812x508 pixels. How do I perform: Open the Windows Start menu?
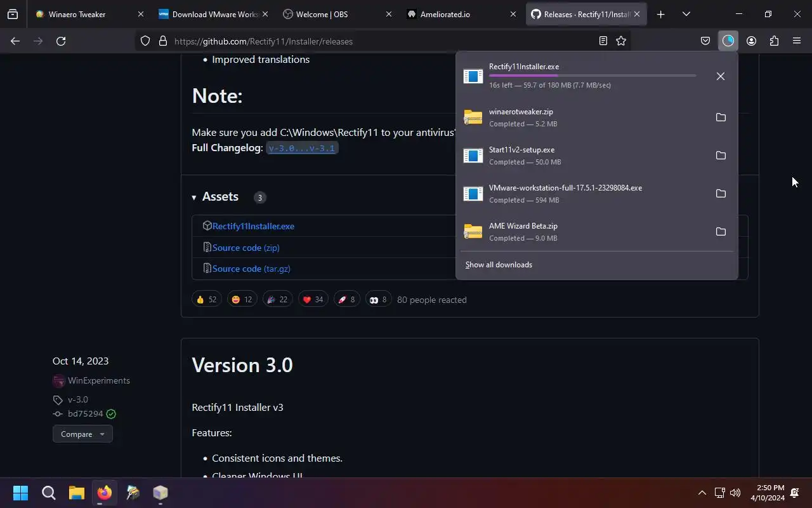tap(20, 493)
